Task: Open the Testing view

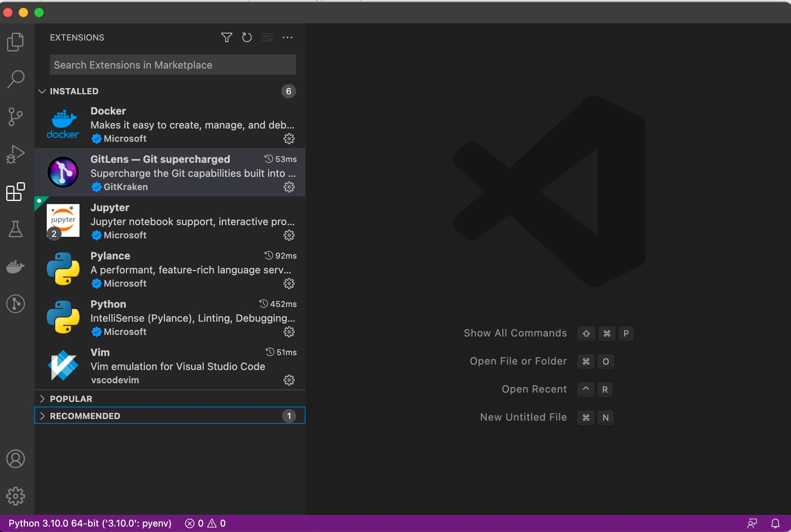Action: [15, 229]
